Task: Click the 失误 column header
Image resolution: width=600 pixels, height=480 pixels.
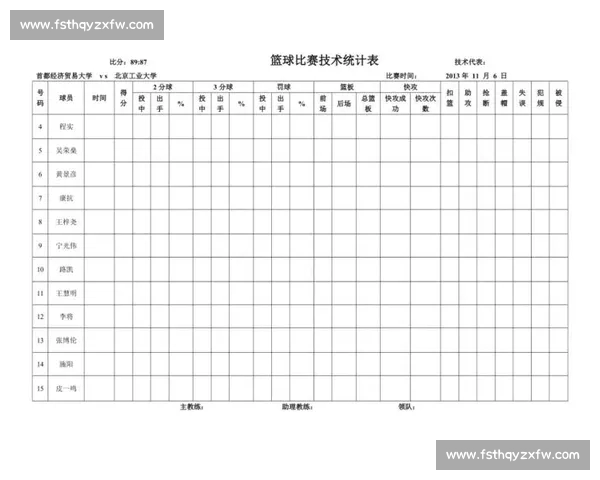Action: (x=522, y=98)
